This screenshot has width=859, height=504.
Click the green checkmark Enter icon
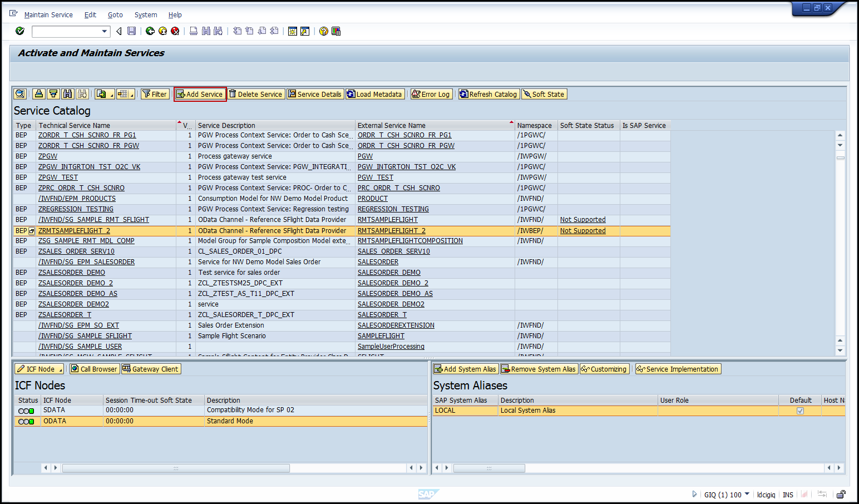click(20, 31)
